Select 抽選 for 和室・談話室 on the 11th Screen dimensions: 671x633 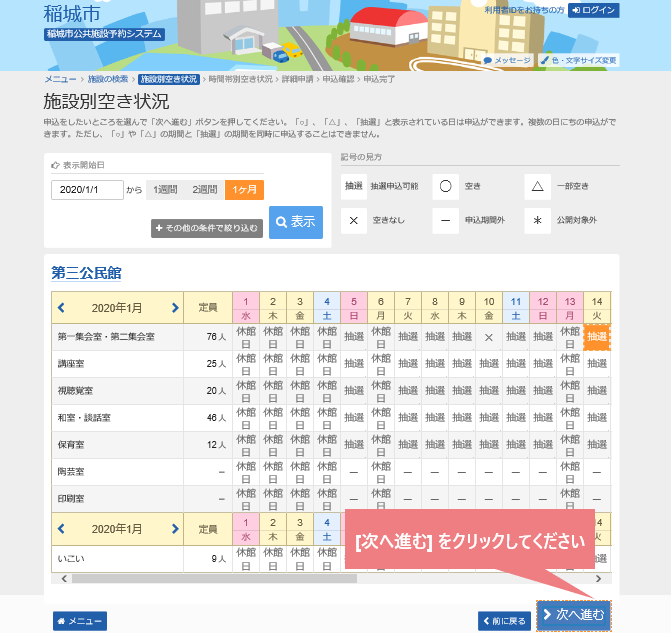pyautogui.click(x=516, y=418)
